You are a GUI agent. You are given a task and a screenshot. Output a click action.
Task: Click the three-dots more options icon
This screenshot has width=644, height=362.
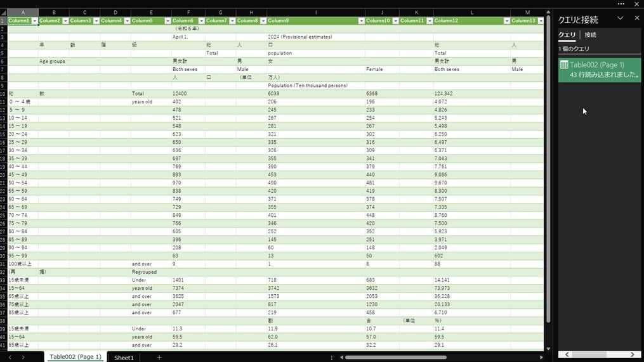621,4
